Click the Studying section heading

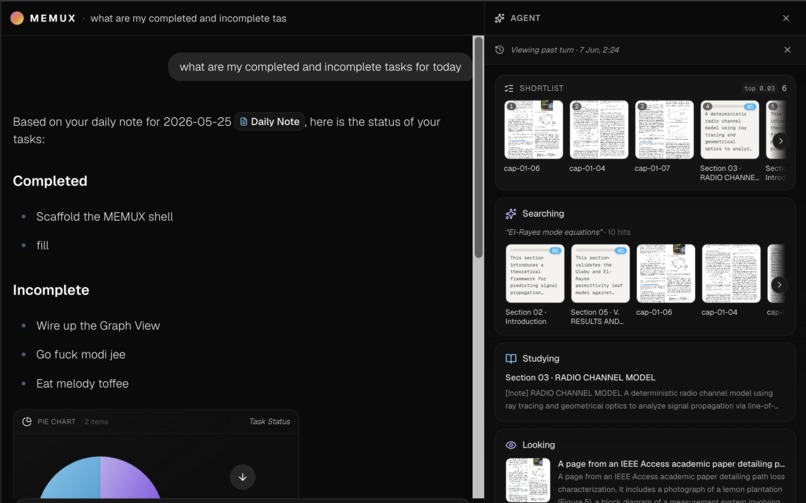tap(541, 359)
